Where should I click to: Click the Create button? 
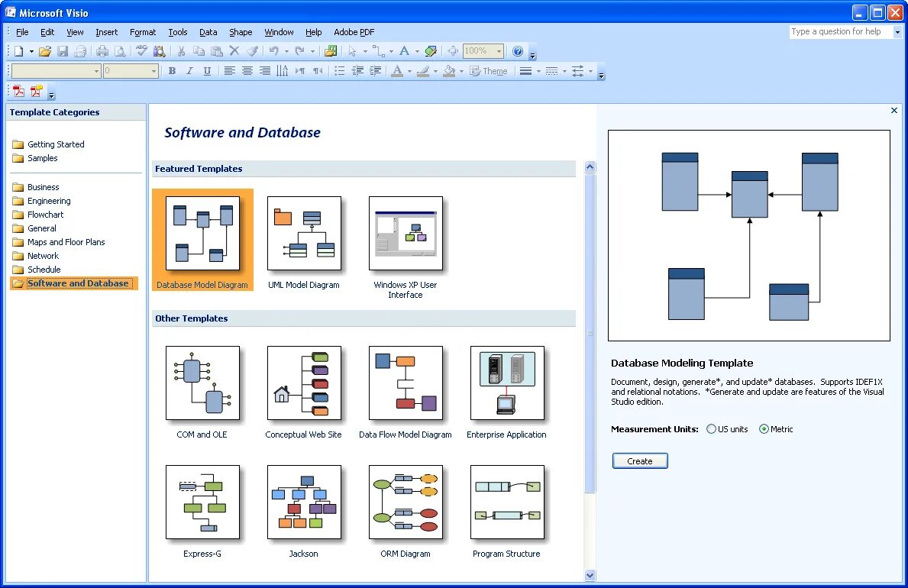(x=640, y=461)
